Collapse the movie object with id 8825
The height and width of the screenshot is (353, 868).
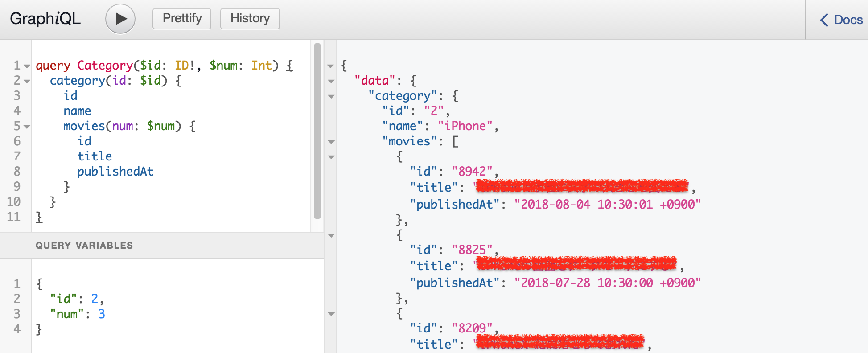click(x=331, y=235)
